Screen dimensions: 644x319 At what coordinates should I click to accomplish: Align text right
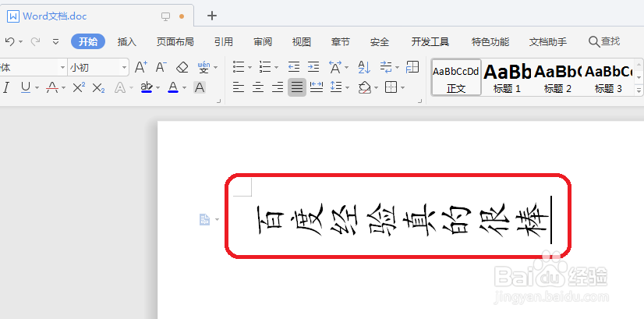pos(278,87)
